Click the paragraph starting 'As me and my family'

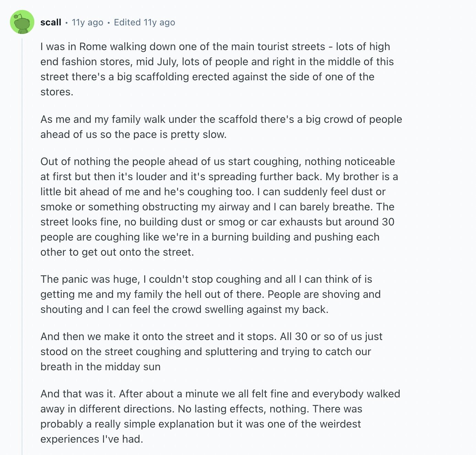click(x=221, y=127)
